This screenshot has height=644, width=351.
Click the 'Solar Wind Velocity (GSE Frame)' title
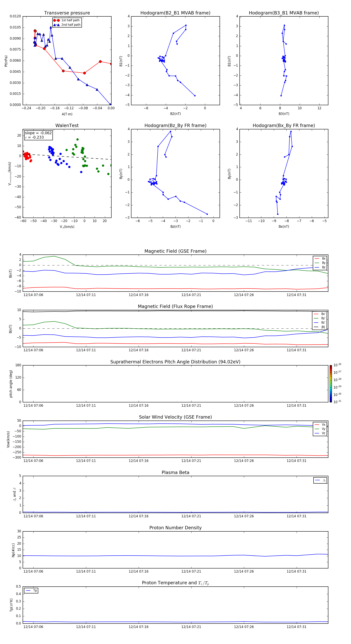coord(175,417)
